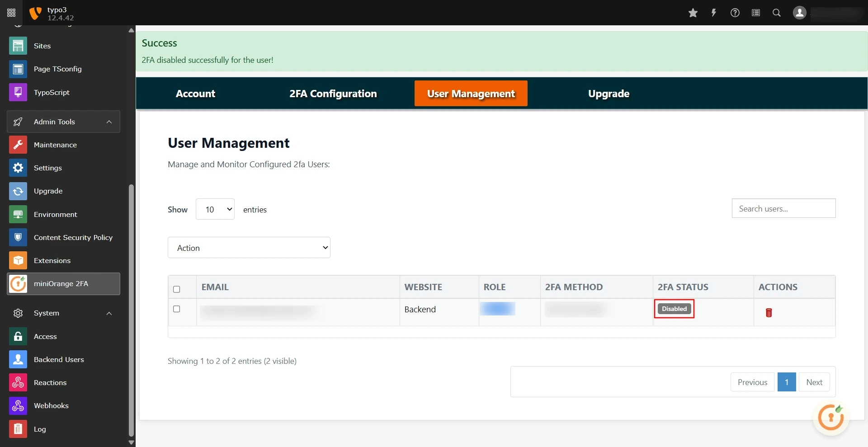The width and height of the screenshot is (868, 447).
Task: Check the checkbox for the Backend user row
Action: tap(176, 309)
